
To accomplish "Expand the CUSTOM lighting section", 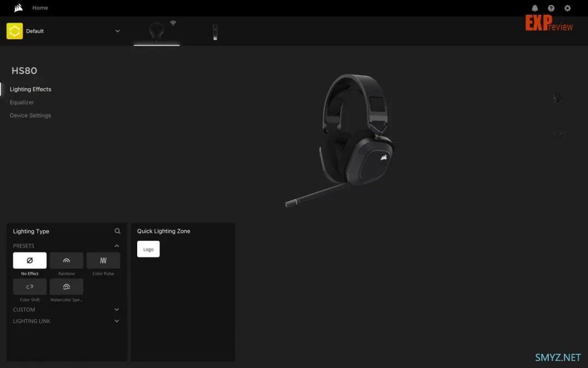I will coord(117,310).
